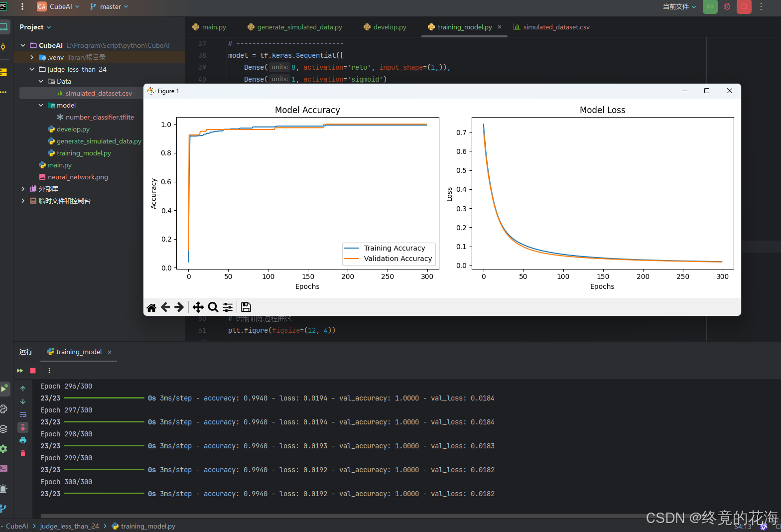The image size is (781, 532).
Task: Switch to generate_simulated_data.py tab
Action: (x=295, y=27)
